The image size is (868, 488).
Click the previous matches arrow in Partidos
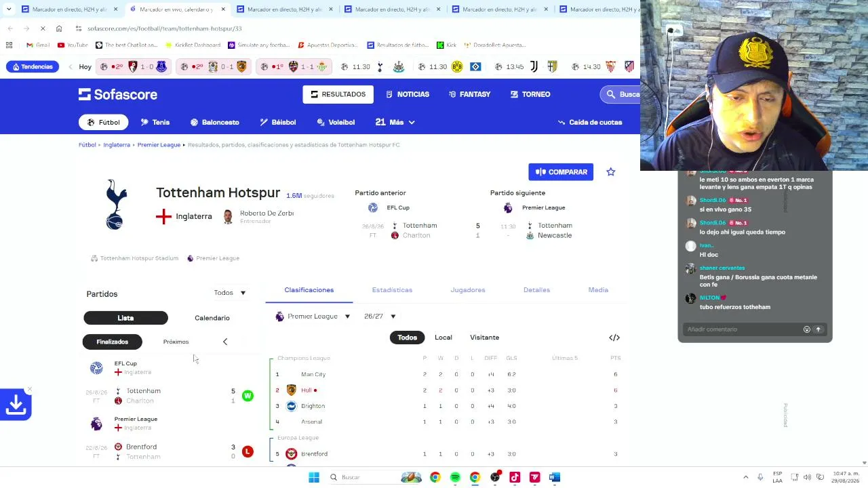[225, 342]
